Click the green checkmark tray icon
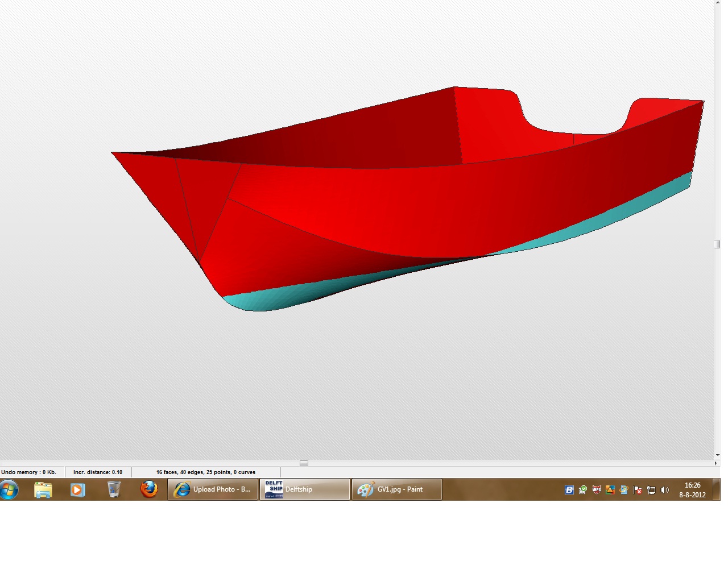 point(583,490)
